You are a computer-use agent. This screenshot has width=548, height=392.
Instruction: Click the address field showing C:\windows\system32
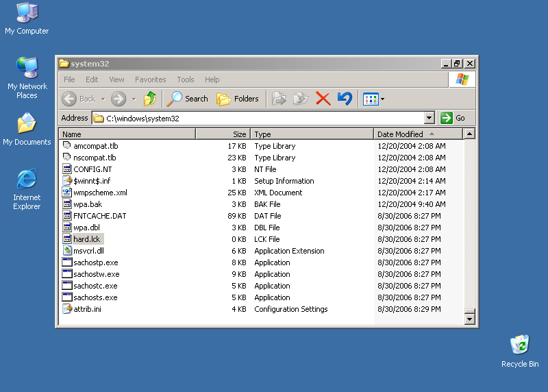258,118
